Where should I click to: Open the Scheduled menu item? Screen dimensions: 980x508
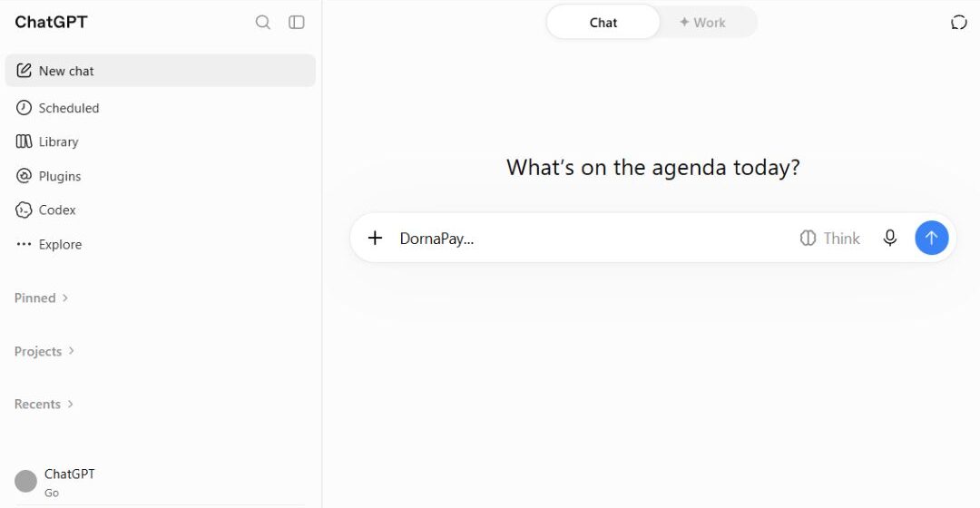160,107
